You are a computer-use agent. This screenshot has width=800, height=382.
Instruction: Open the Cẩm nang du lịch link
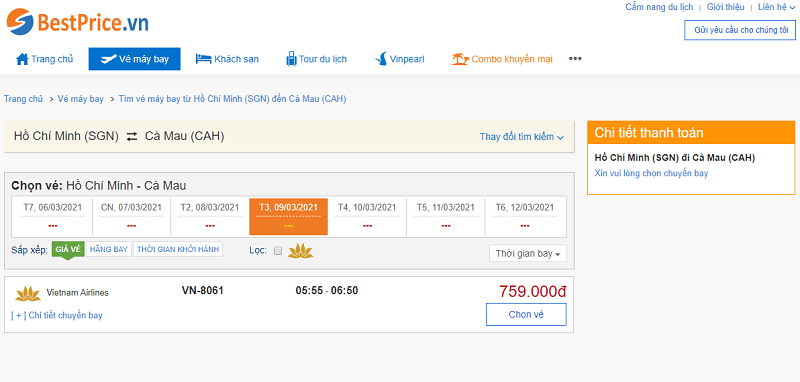click(659, 7)
